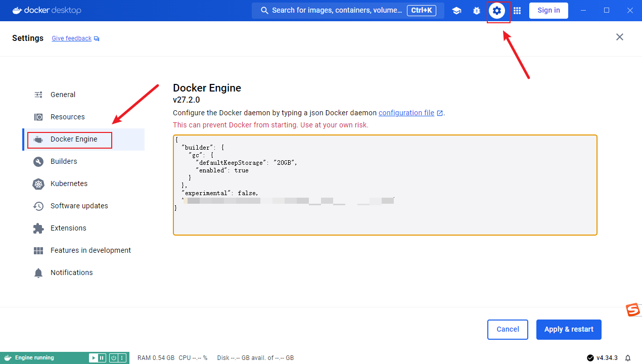Click the red startup warning text

tap(270, 125)
